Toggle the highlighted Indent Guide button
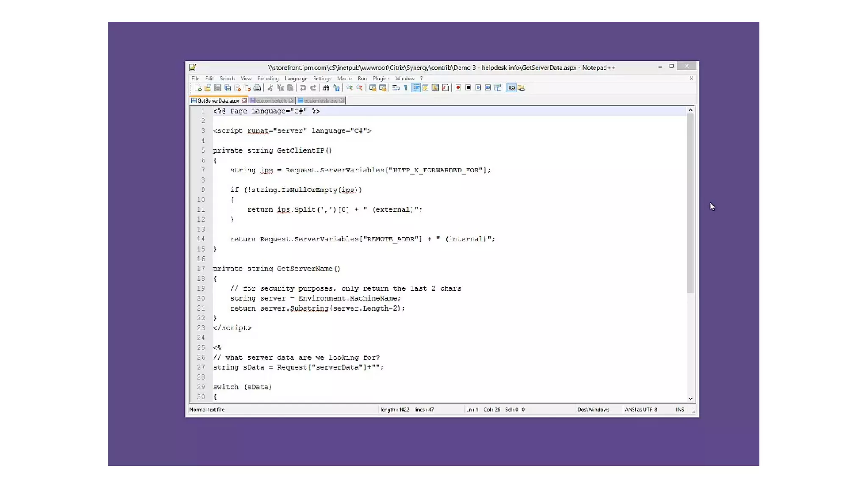868x488 pixels. click(x=416, y=88)
